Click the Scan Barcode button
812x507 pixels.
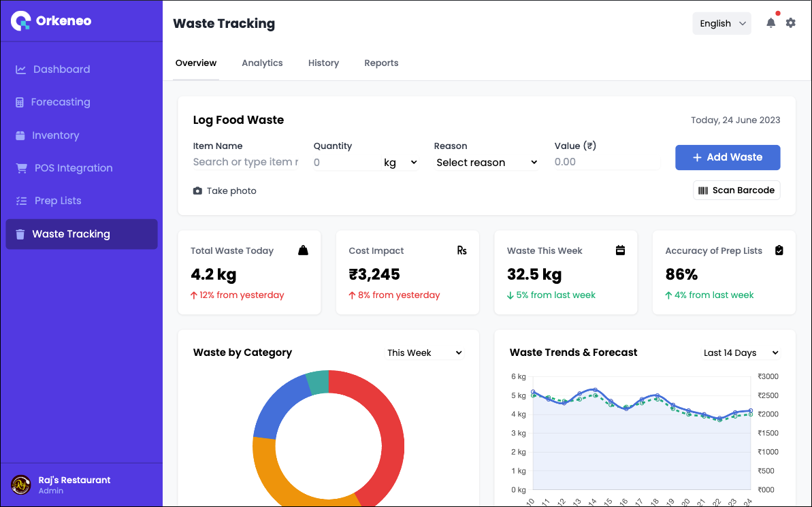pyautogui.click(x=736, y=191)
